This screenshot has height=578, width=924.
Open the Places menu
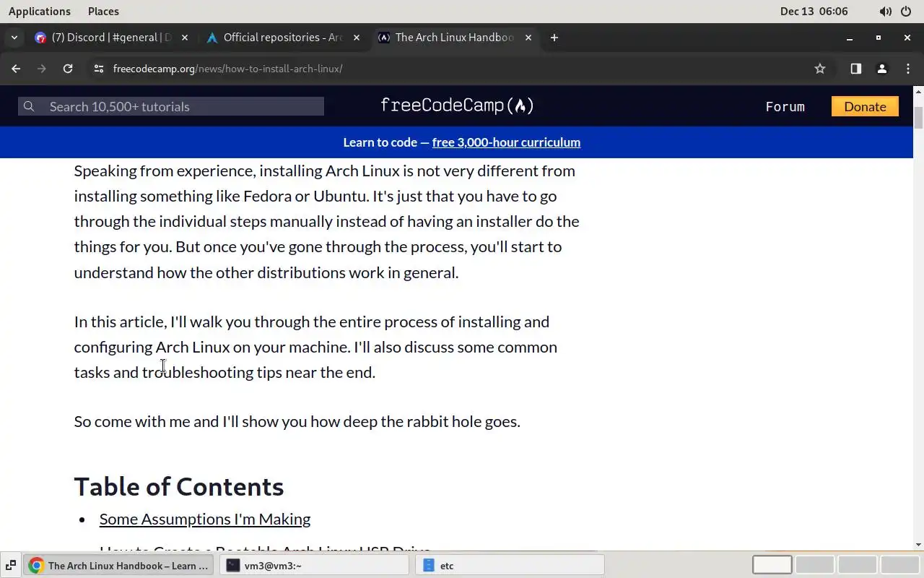[x=103, y=11]
